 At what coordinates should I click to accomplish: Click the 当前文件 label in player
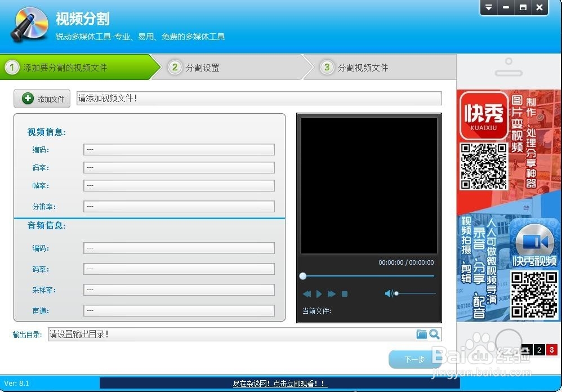coord(316,311)
